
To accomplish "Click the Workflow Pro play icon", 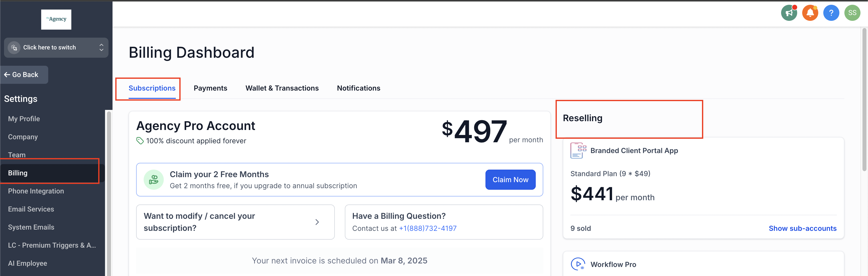I will point(578,264).
